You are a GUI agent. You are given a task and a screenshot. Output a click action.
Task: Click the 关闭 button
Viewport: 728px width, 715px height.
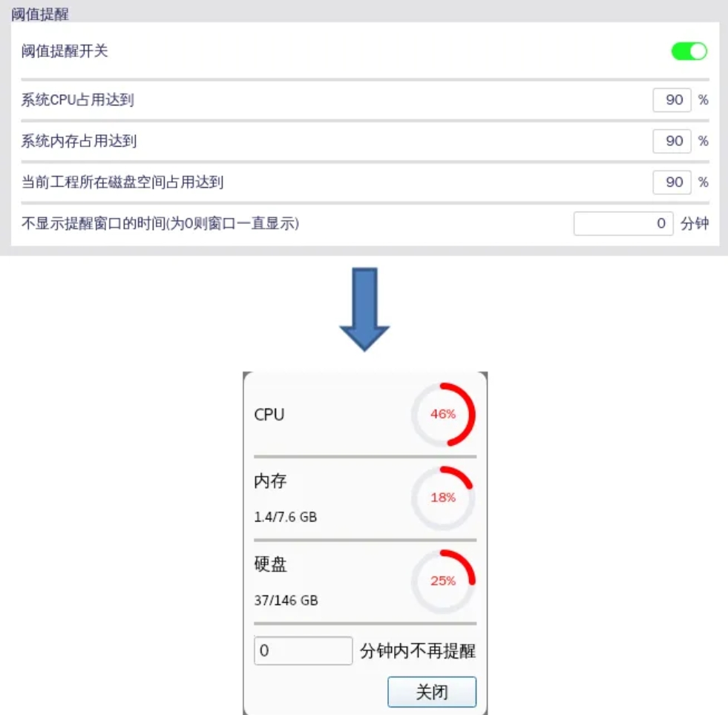tap(432, 692)
